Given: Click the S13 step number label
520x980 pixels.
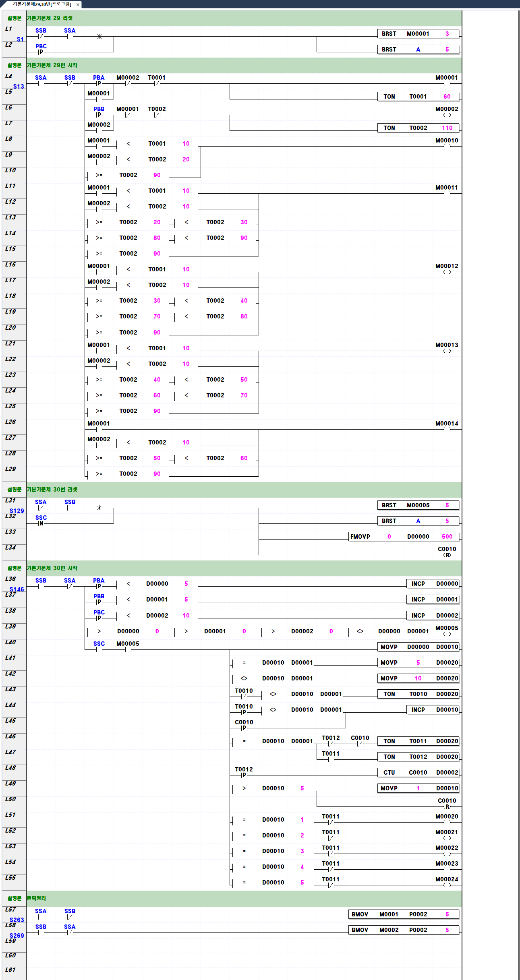Looking at the screenshot, I should (19, 87).
